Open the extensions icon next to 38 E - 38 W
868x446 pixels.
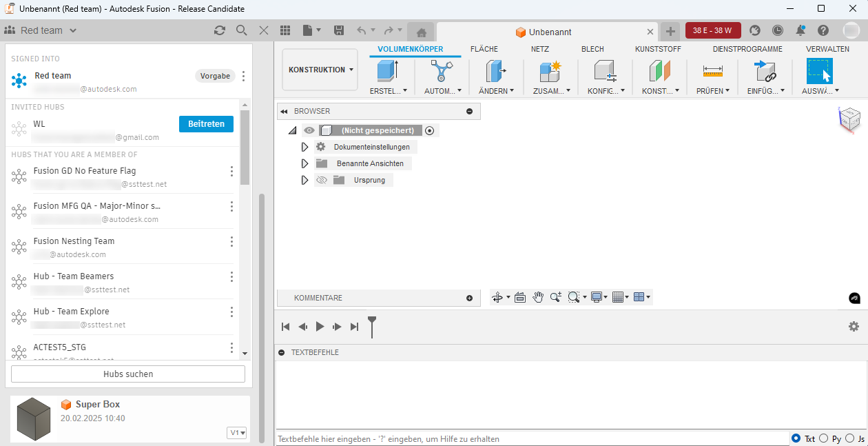(755, 30)
